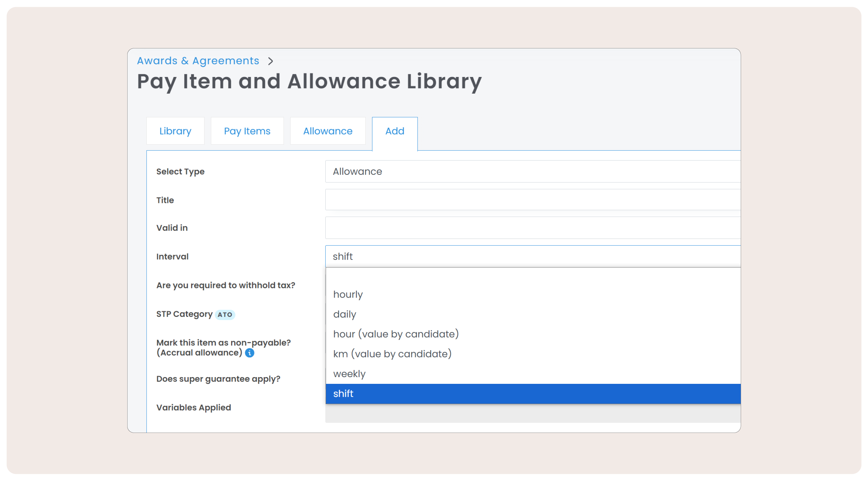868x481 pixels.
Task: Click the Variables Applied grey field
Action: tap(532, 414)
